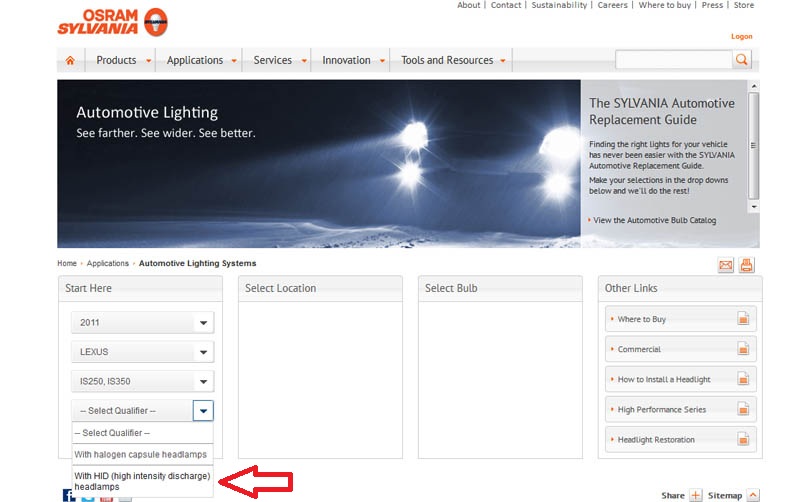Open the Headlight Restoration document icon

point(743,439)
